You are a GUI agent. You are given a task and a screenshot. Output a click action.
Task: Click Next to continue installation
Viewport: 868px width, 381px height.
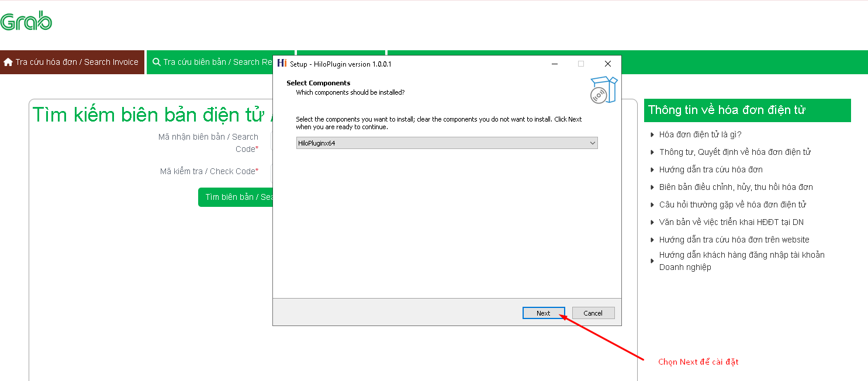[544, 313]
